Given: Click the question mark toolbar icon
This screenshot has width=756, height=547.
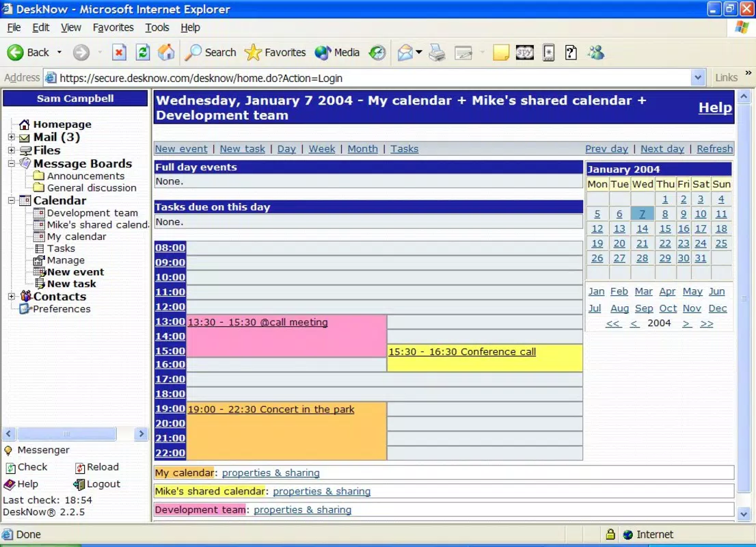Looking at the screenshot, I should (571, 52).
